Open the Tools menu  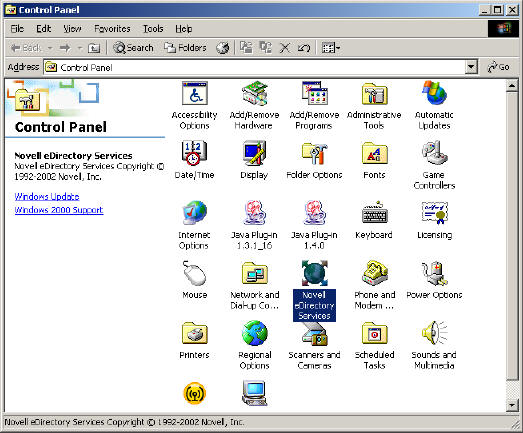(x=153, y=29)
